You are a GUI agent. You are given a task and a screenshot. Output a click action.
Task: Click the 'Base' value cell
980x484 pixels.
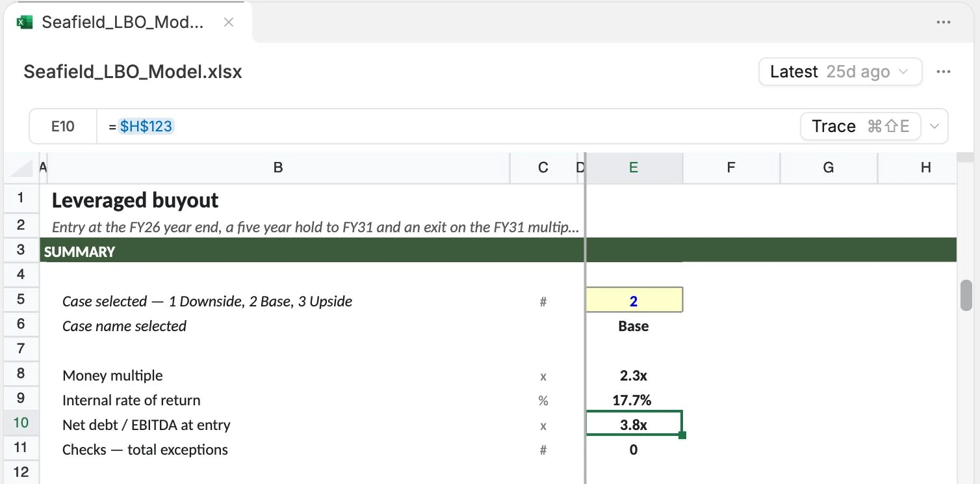[x=634, y=326]
